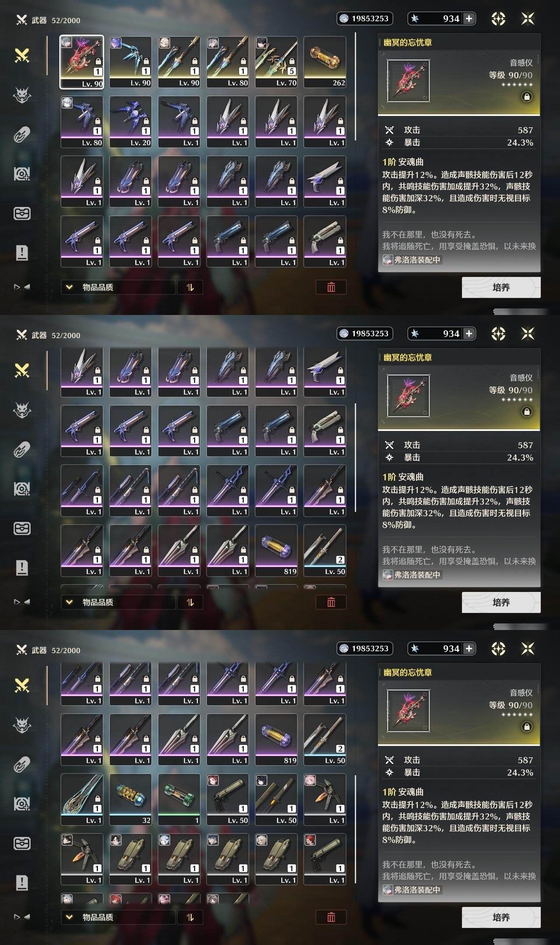
Task: Click the plus icon beside 934 in topmost header
Action: click(469, 18)
